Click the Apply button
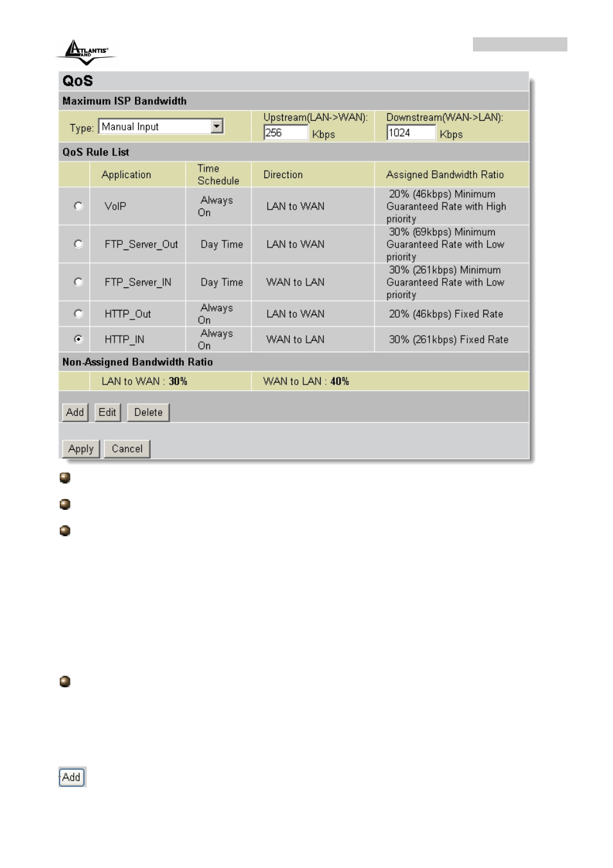 coord(81,449)
